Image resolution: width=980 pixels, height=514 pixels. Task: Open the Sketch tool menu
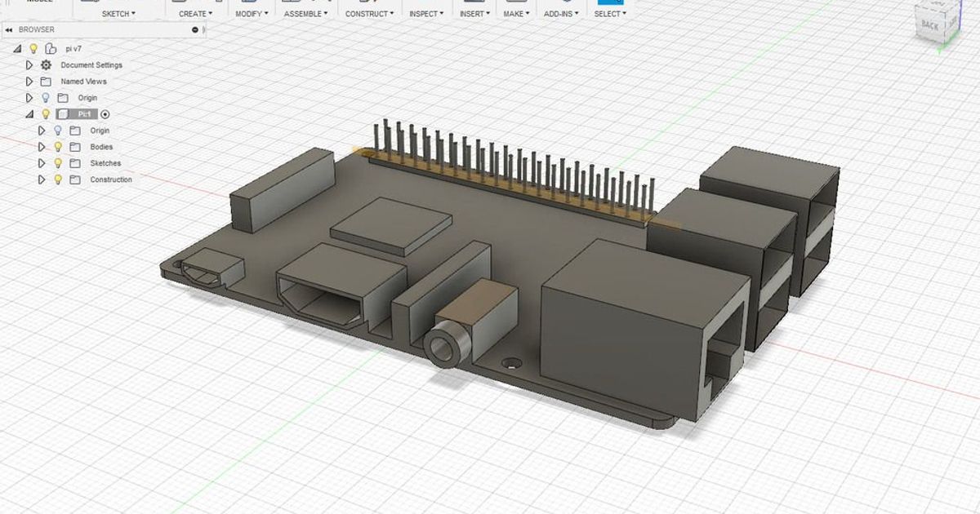tap(117, 13)
